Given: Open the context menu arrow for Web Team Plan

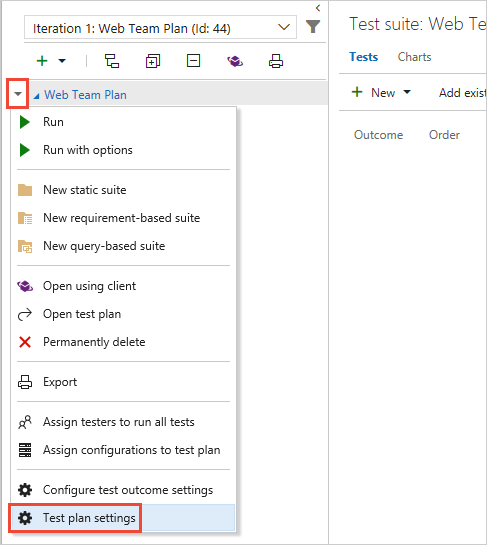Looking at the screenshot, I should [x=18, y=93].
